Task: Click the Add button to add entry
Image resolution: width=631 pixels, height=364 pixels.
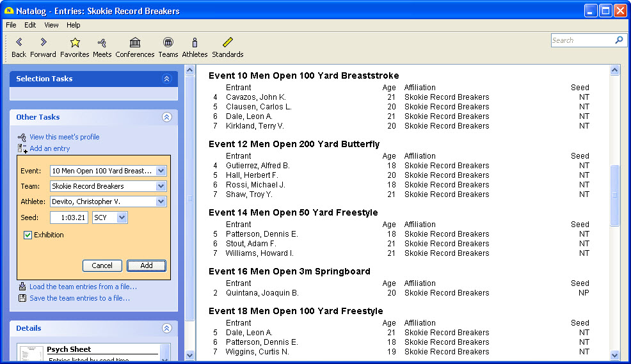Action: 147,265
